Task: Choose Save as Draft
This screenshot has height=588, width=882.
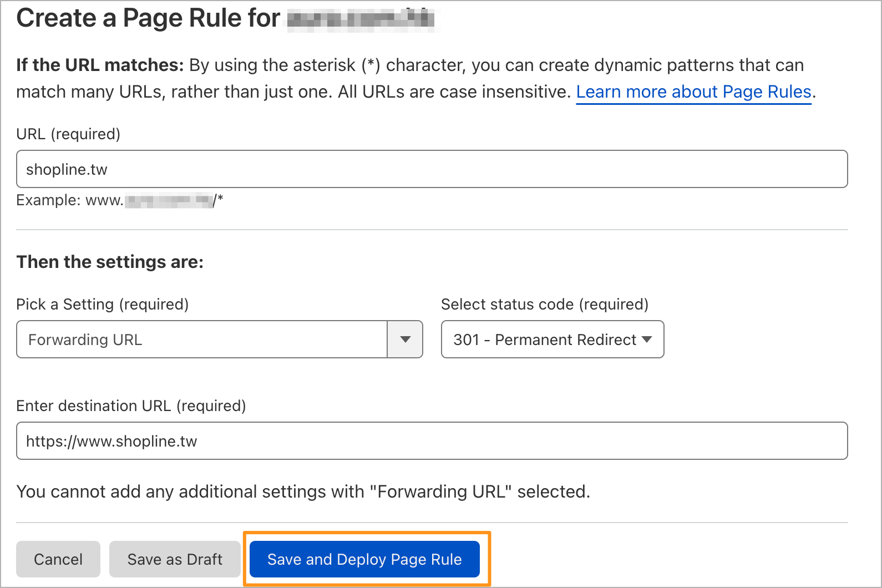Action: (x=175, y=559)
